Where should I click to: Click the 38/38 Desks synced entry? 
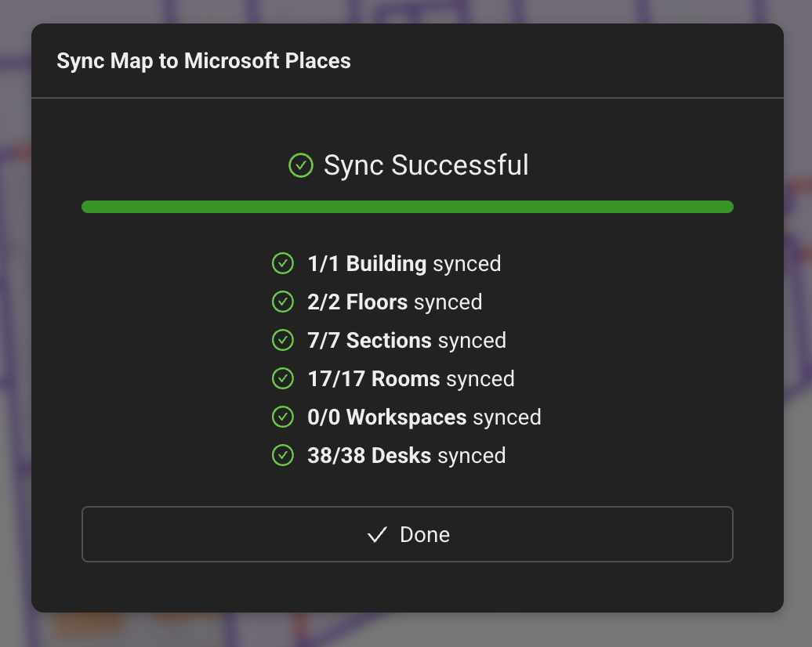[x=406, y=455]
